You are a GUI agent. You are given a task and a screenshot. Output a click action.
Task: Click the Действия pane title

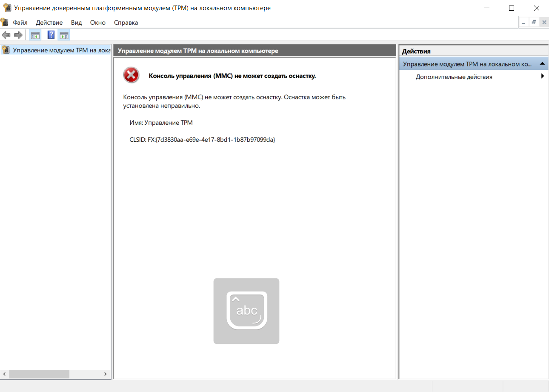point(416,51)
